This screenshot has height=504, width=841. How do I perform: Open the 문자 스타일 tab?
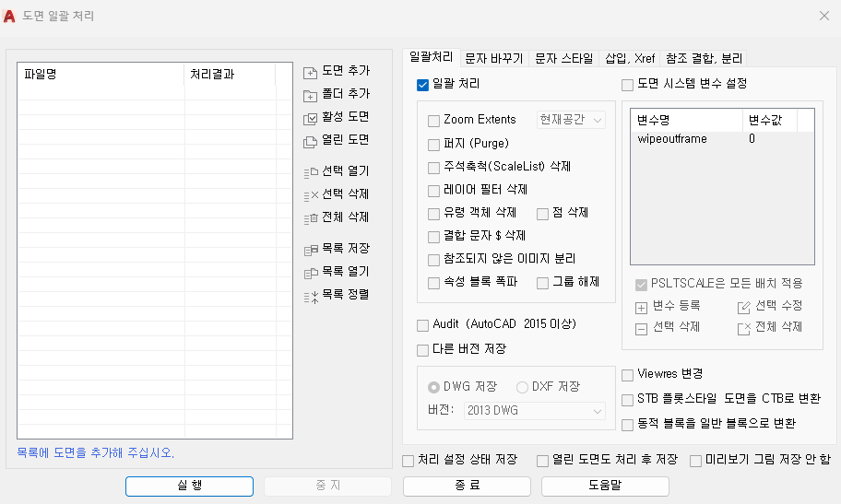[x=564, y=58]
